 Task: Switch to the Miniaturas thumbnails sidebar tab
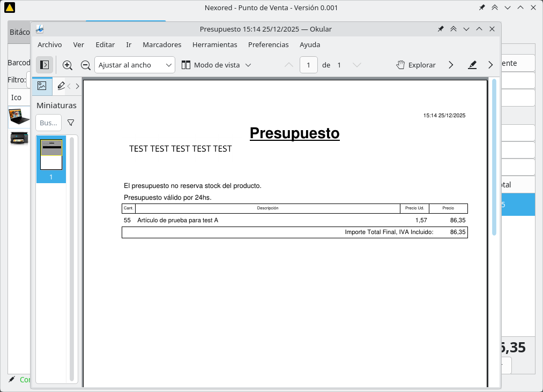pyautogui.click(x=42, y=86)
